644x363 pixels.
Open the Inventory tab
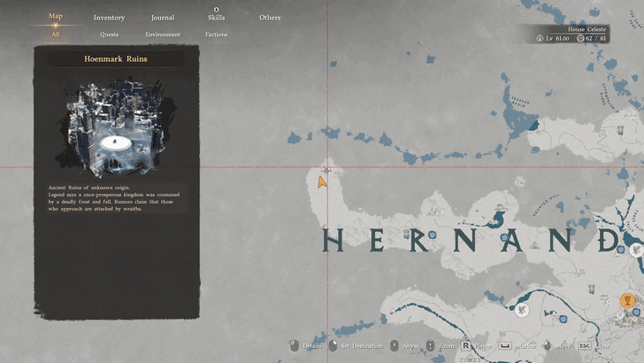coord(109,18)
